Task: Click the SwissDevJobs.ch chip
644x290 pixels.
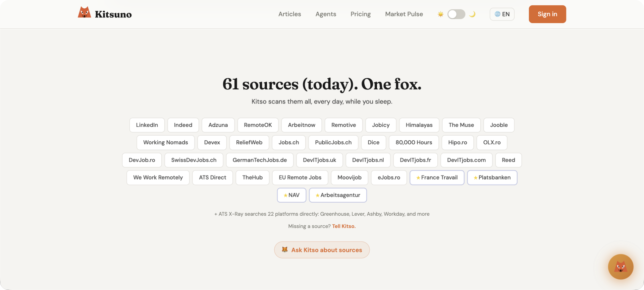Action: pyautogui.click(x=194, y=160)
